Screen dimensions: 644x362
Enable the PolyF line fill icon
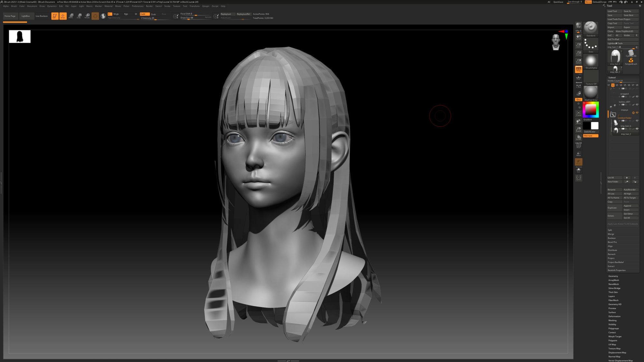click(x=578, y=145)
